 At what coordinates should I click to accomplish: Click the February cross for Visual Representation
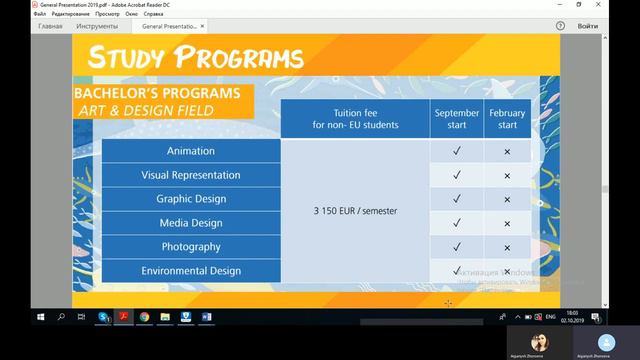pyautogui.click(x=507, y=176)
